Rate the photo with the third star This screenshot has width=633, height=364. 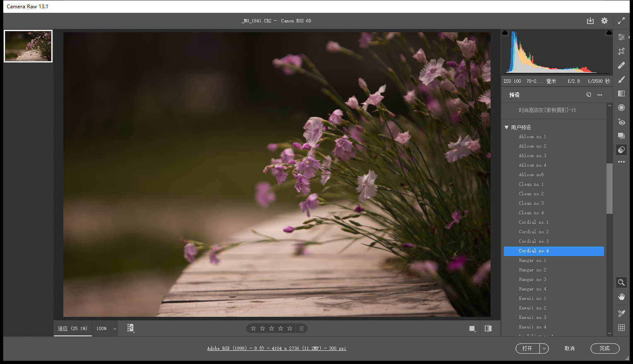(x=272, y=328)
